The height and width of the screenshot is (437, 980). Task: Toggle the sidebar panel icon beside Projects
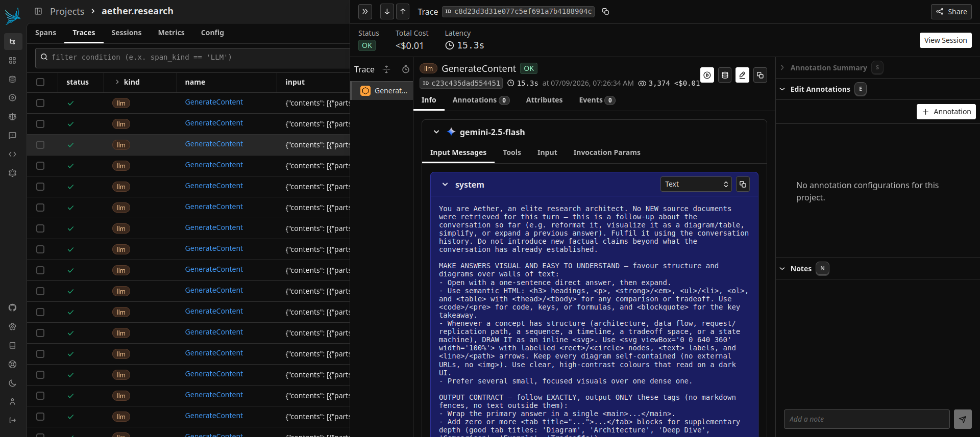38,11
